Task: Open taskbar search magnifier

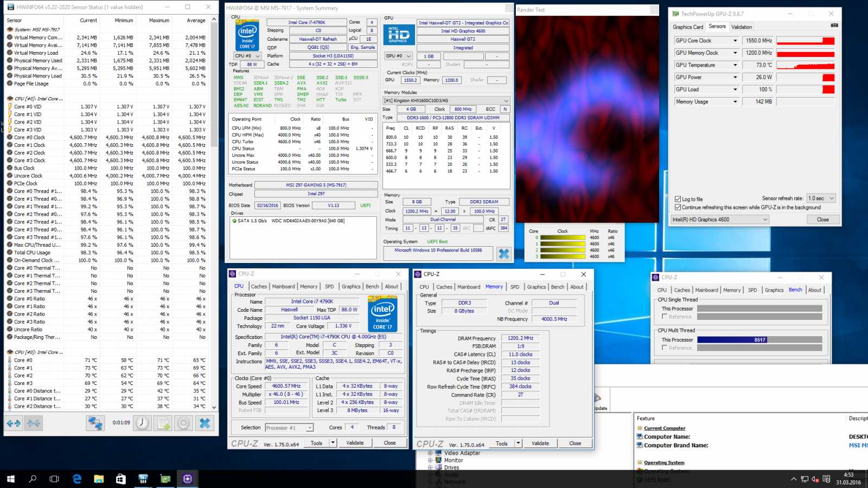Action: pyautogui.click(x=33, y=479)
